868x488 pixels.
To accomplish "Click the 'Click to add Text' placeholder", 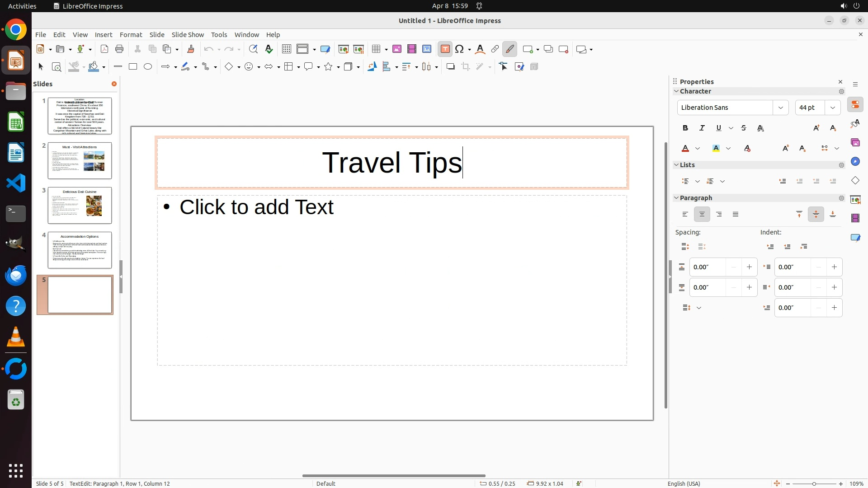I will pyautogui.click(x=392, y=280).
